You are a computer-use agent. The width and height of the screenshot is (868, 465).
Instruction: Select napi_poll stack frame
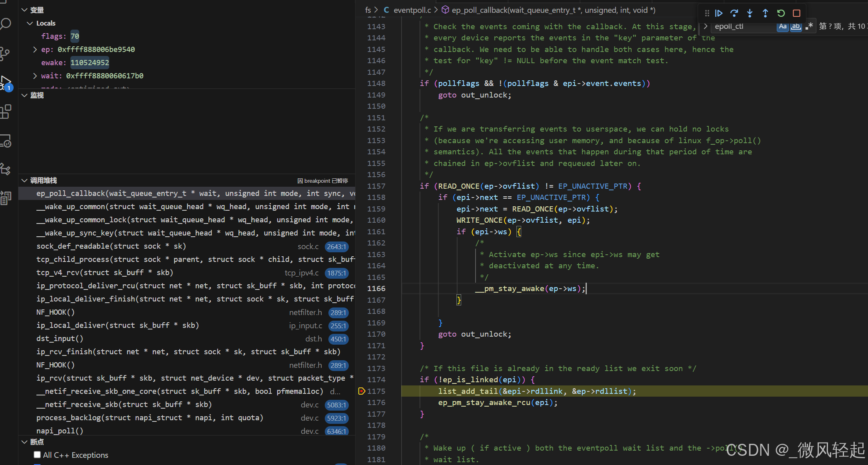coord(187,431)
